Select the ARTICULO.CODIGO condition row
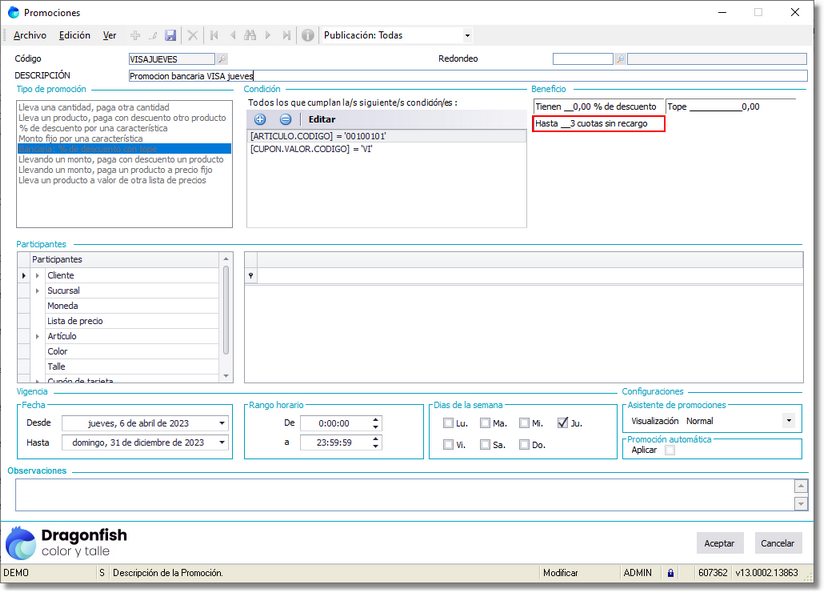Image resolution: width=824 pixels, height=593 pixels. [386, 136]
